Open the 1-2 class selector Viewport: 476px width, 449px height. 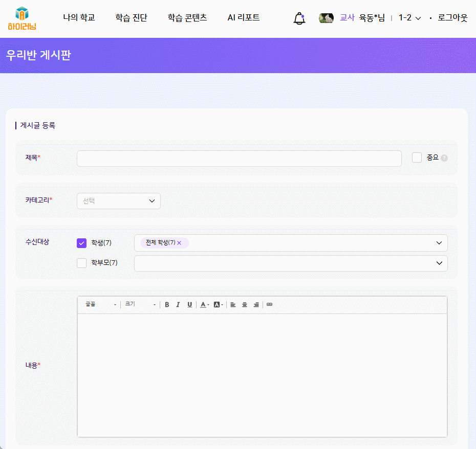pyautogui.click(x=410, y=18)
